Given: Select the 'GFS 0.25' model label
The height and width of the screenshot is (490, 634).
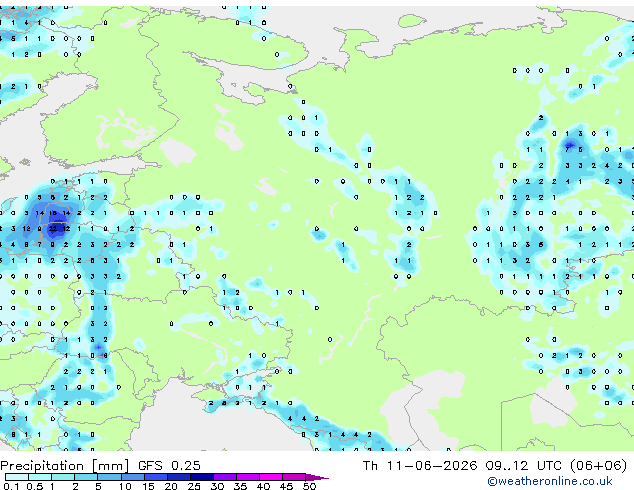Looking at the screenshot, I should click(169, 466).
